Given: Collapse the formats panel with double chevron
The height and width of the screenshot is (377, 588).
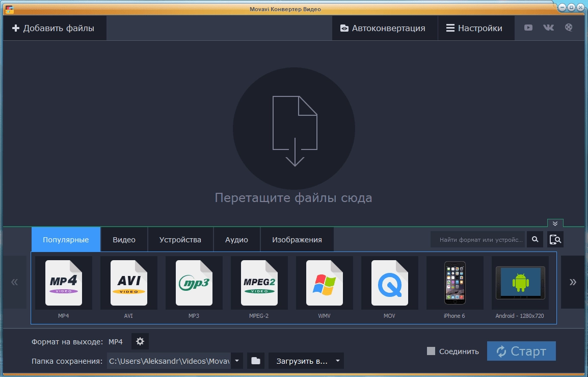Looking at the screenshot, I should [555, 223].
